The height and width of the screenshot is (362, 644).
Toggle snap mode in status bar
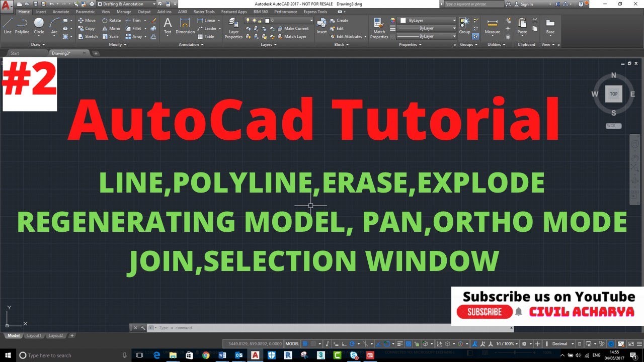point(313,344)
